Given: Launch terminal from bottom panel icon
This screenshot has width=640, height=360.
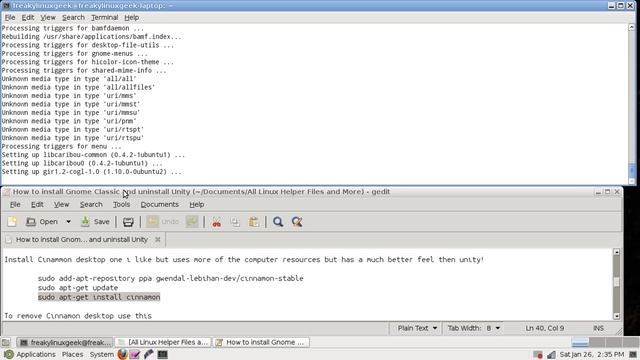Looking at the screenshot, I should 162,354.
